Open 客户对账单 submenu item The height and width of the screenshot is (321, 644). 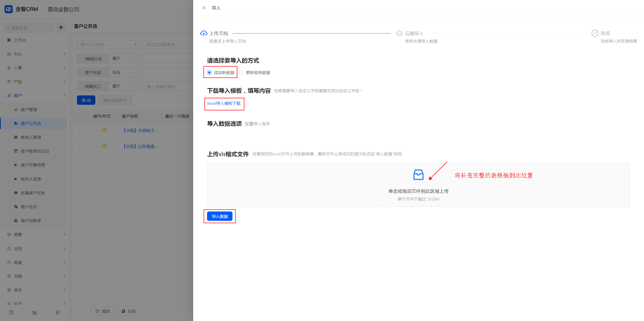pyautogui.click(x=33, y=221)
